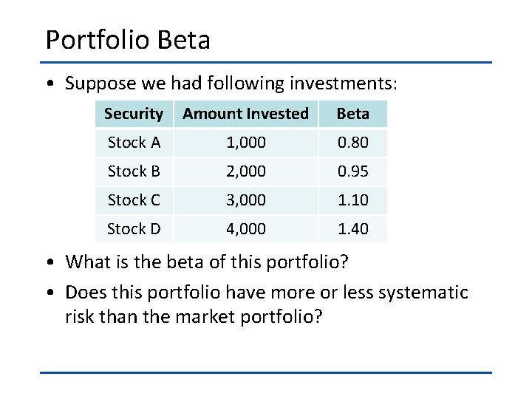The height and width of the screenshot is (399, 532).
Task: Click the "Security" column header
Action: (134, 114)
